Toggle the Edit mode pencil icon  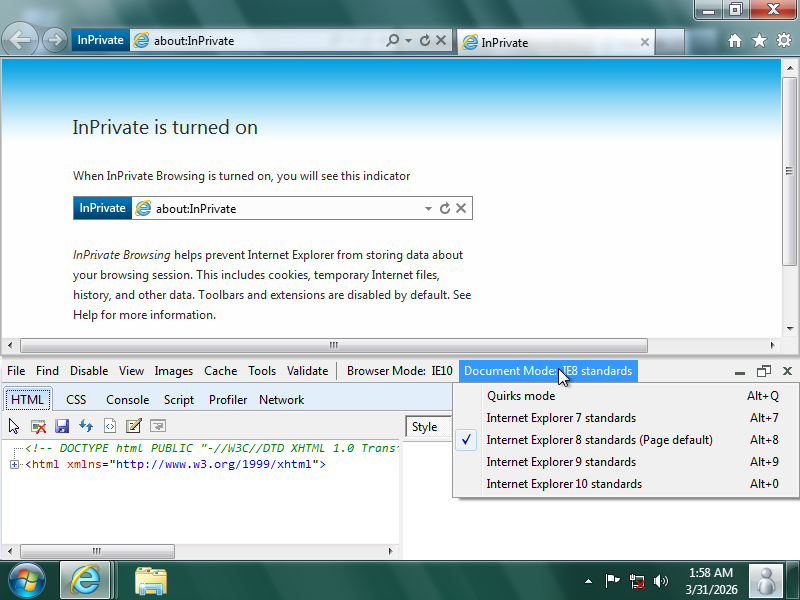(x=134, y=426)
